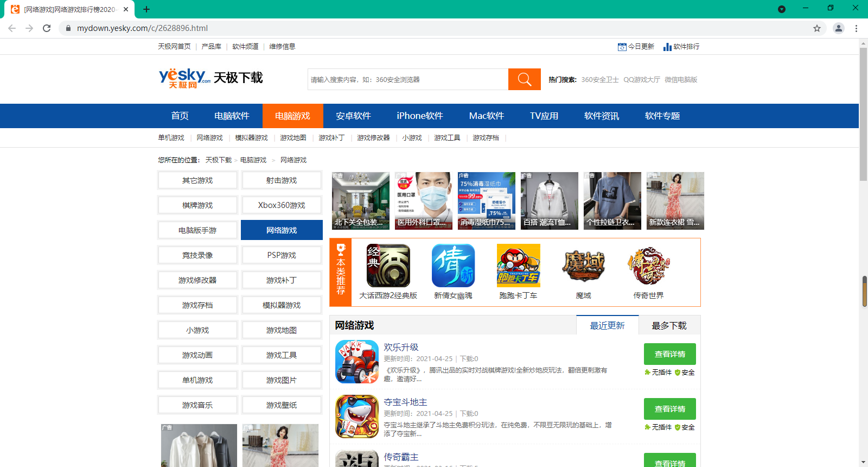Open 单机游戏 sub-navigation link
Screen dimensions: 868x467
tap(171, 138)
